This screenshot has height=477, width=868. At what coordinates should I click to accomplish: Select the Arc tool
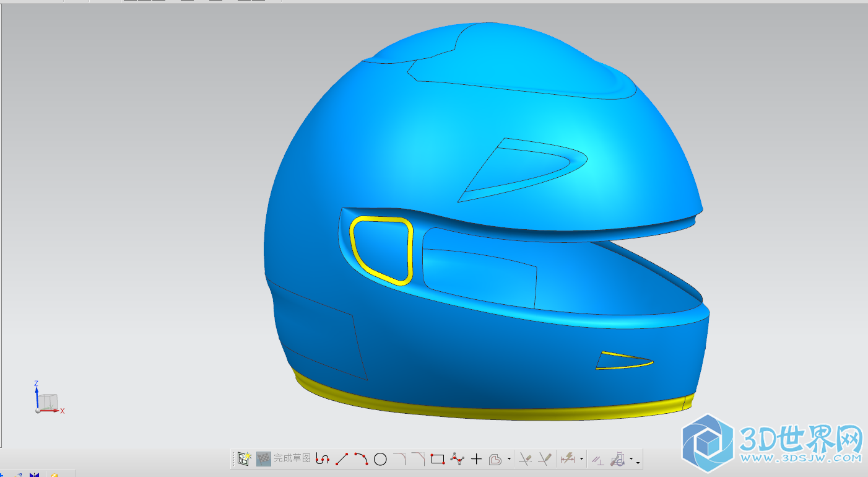[x=361, y=459]
